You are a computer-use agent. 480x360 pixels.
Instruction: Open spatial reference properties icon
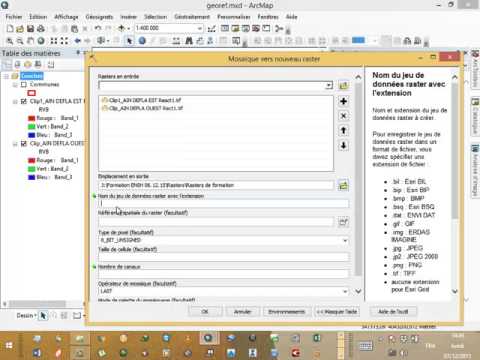[x=343, y=222]
